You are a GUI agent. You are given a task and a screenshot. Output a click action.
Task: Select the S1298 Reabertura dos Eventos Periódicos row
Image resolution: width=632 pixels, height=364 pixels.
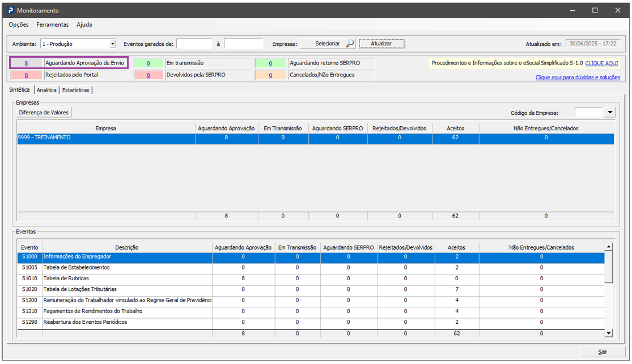311,322
